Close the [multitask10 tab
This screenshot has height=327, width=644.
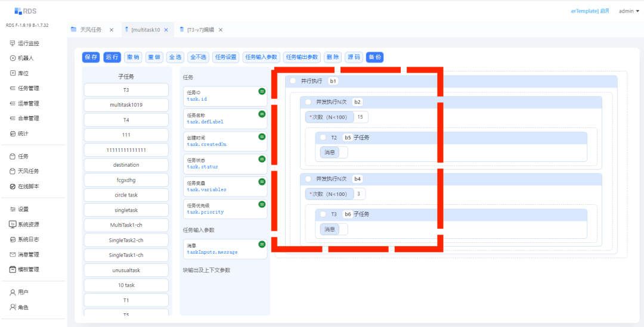(x=166, y=30)
